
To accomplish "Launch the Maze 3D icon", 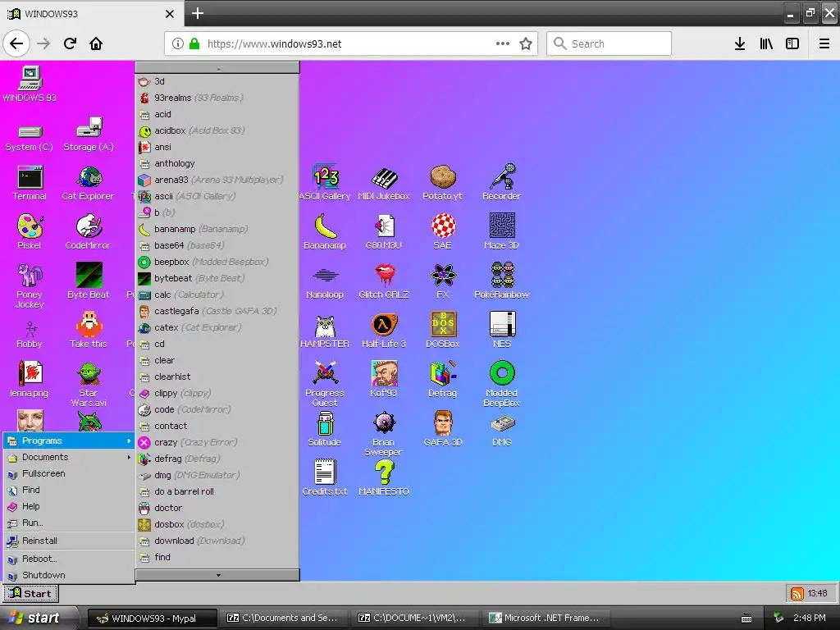I will (501, 232).
